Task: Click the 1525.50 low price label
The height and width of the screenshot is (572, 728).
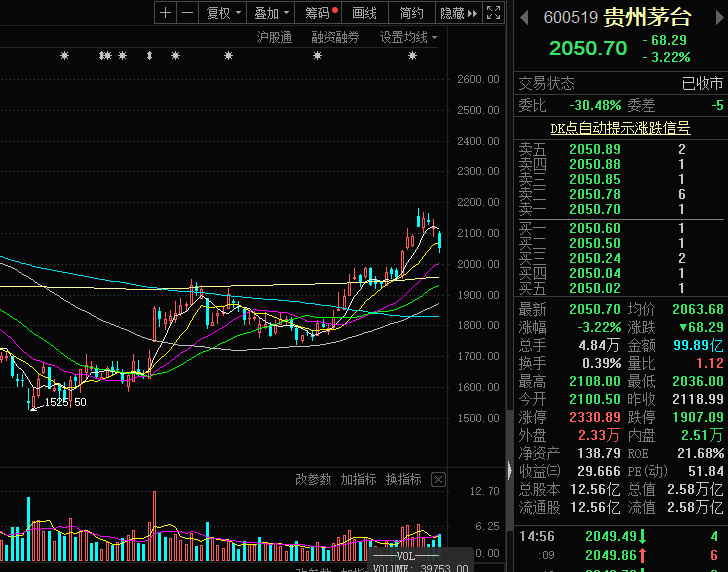Action: tap(65, 402)
